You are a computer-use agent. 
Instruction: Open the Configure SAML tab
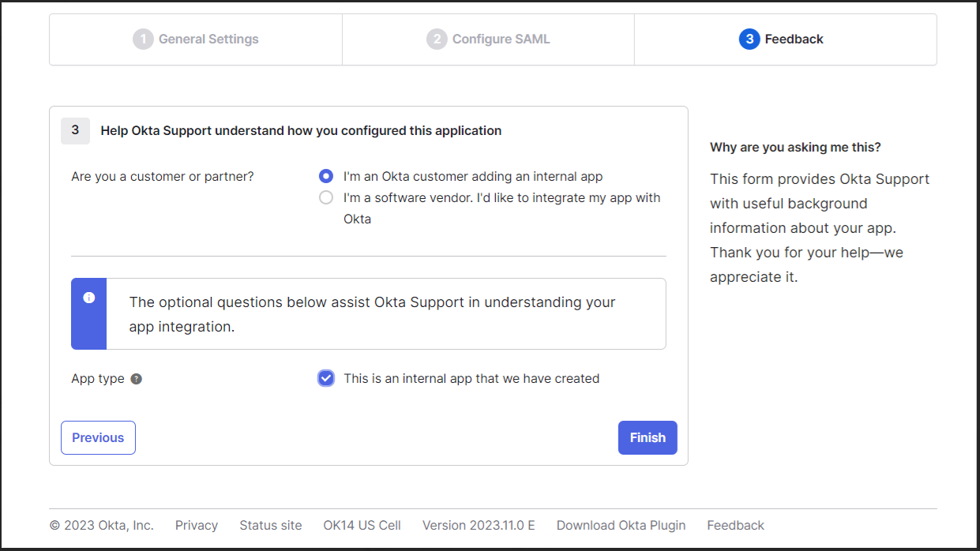pos(487,38)
